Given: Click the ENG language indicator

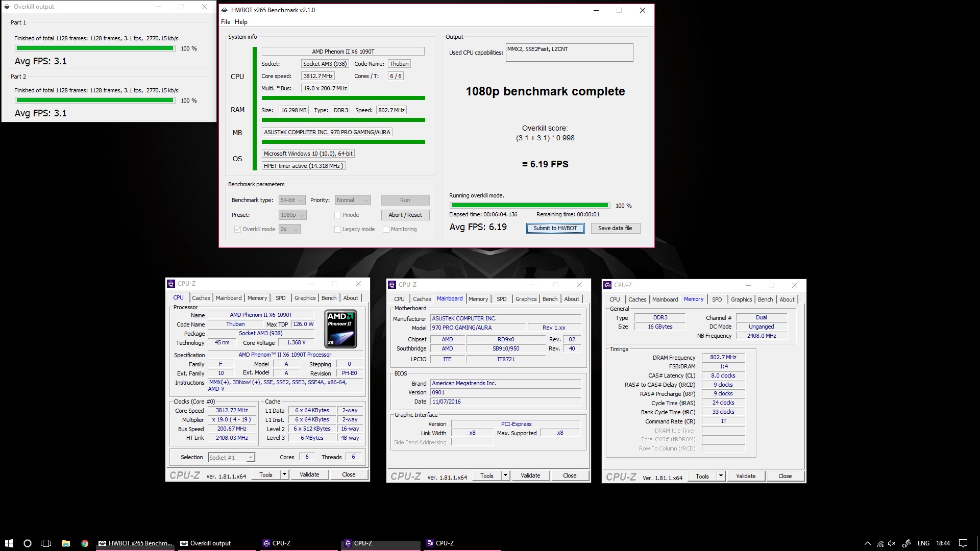Looking at the screenshot, I should click(x=923, y=543).
